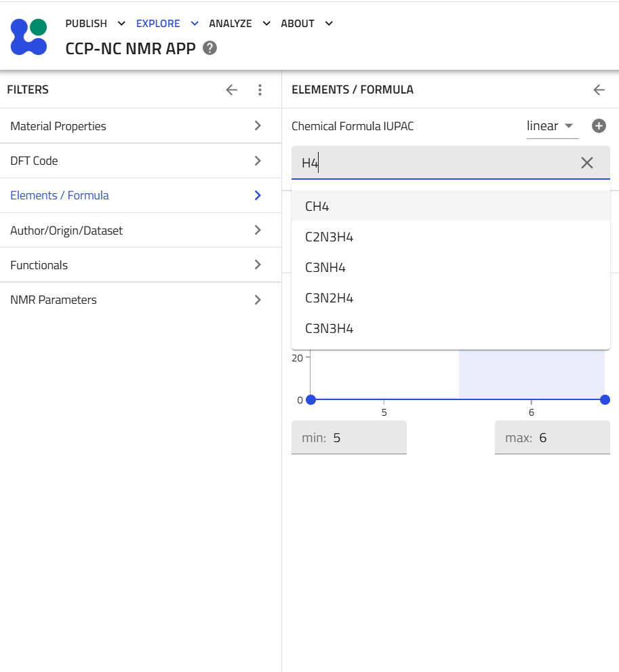Click the left range slider handle

[x=311, y=400]
